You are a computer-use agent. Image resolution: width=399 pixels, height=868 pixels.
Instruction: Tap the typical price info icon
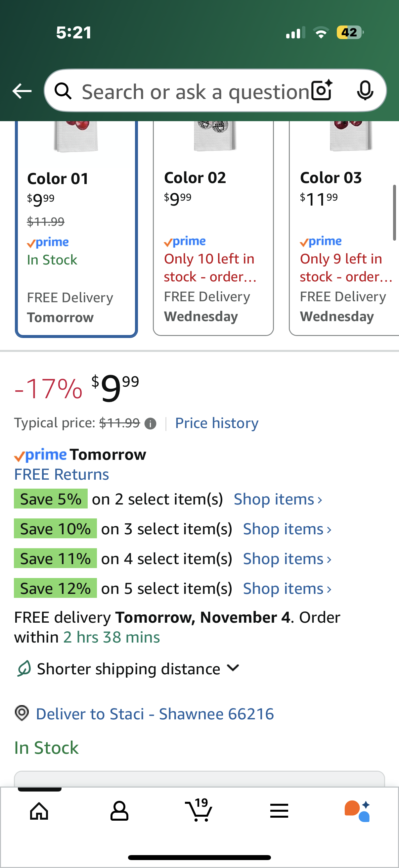coord(150,423)
